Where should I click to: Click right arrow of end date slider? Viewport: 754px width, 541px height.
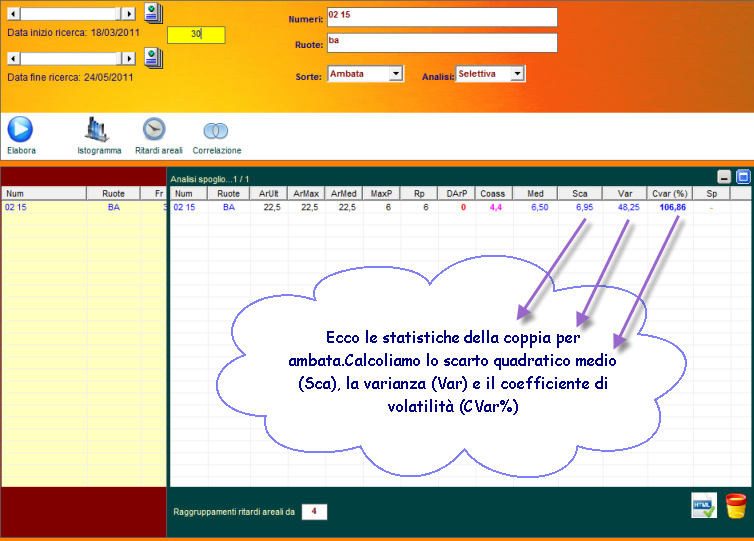128,58
